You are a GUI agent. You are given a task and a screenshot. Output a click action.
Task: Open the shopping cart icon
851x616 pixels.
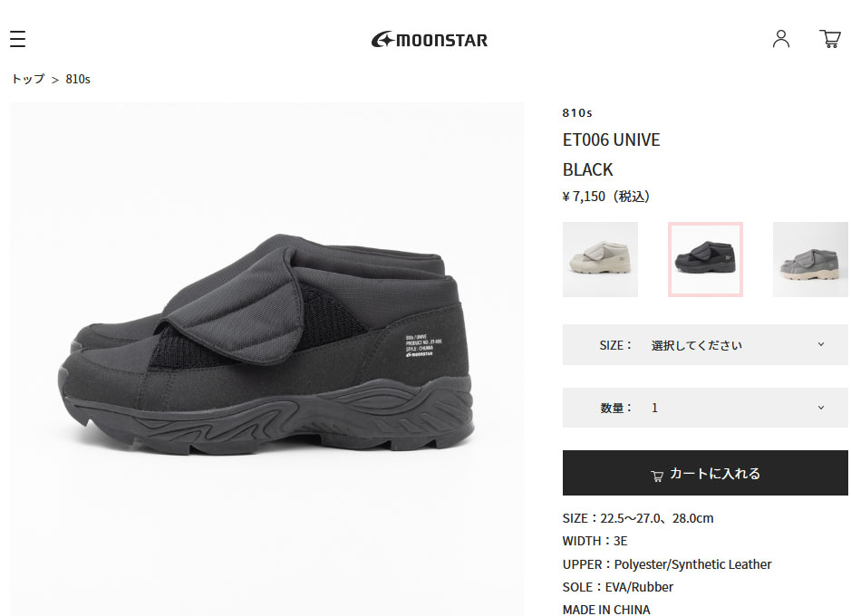(830, 39)
